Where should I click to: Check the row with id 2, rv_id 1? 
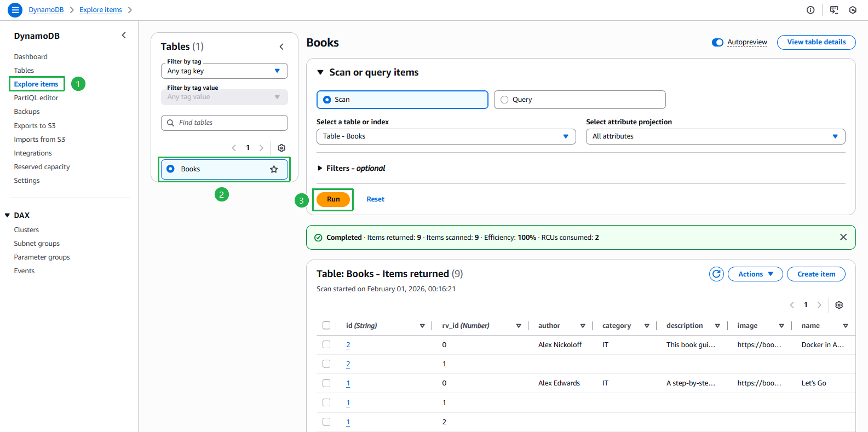click(326, 364)
